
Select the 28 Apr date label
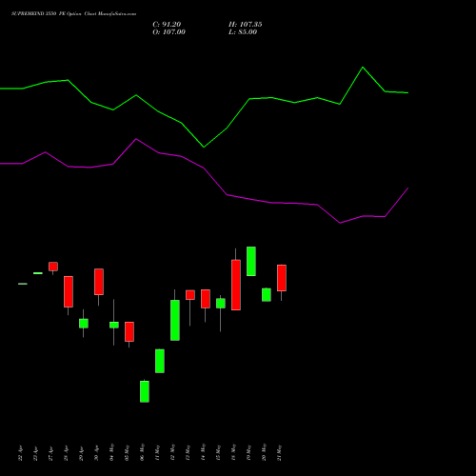click(67, 453)
